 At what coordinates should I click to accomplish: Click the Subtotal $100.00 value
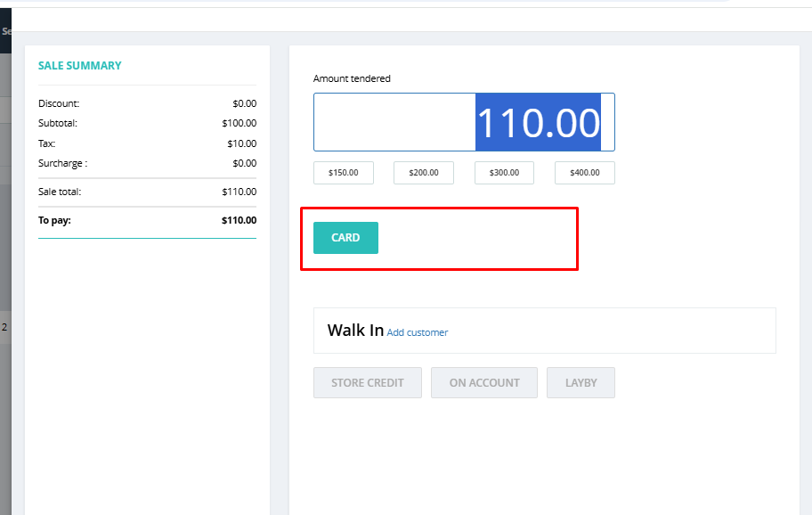click(240, 123)
